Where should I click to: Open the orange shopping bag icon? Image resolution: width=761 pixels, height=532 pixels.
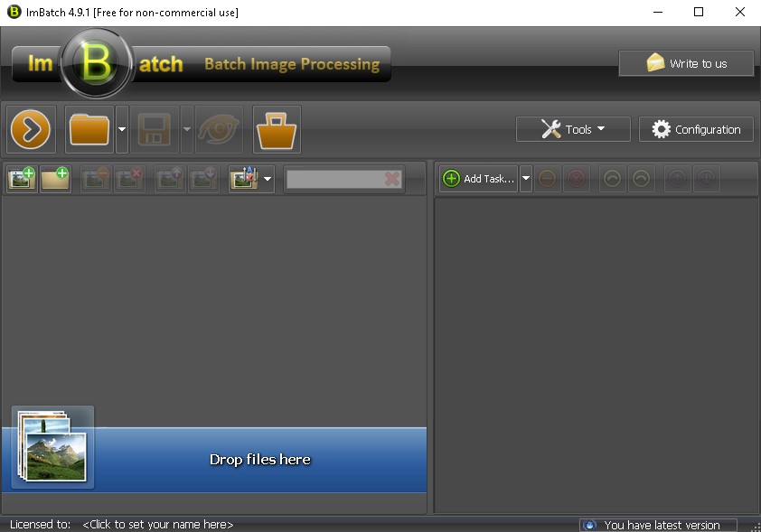[x=277, y=129]
